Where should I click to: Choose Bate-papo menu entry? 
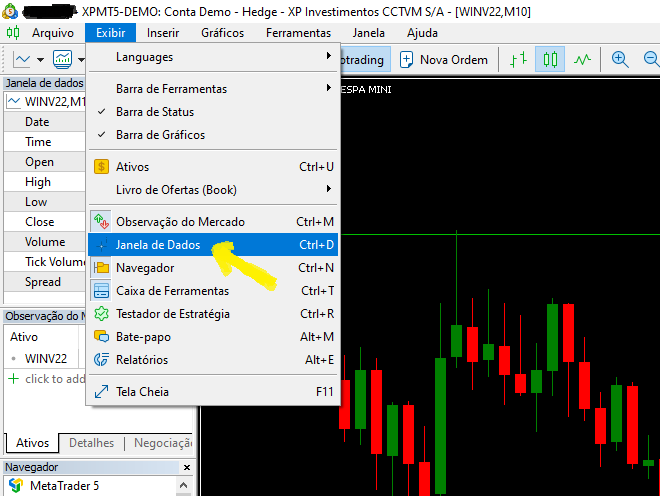coord(213,337)
